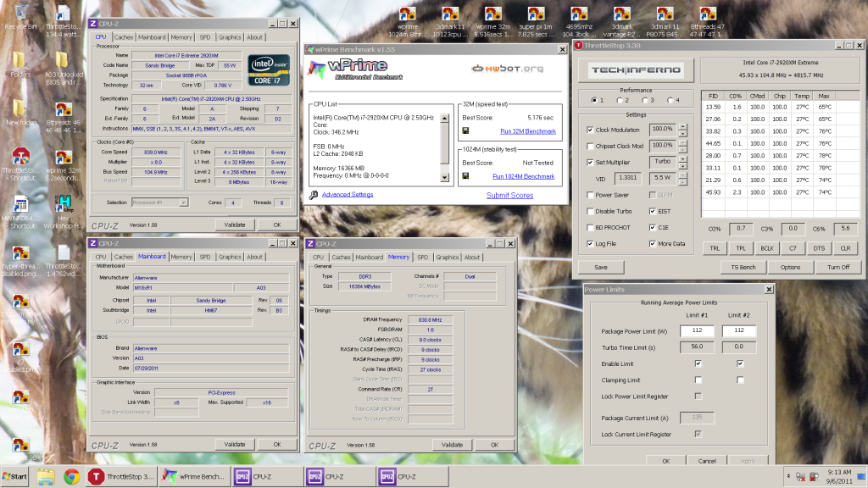The image size is (868, 488).
Task: Switch to CPU tab in CPU-Z Memory window
Action: 319,258
